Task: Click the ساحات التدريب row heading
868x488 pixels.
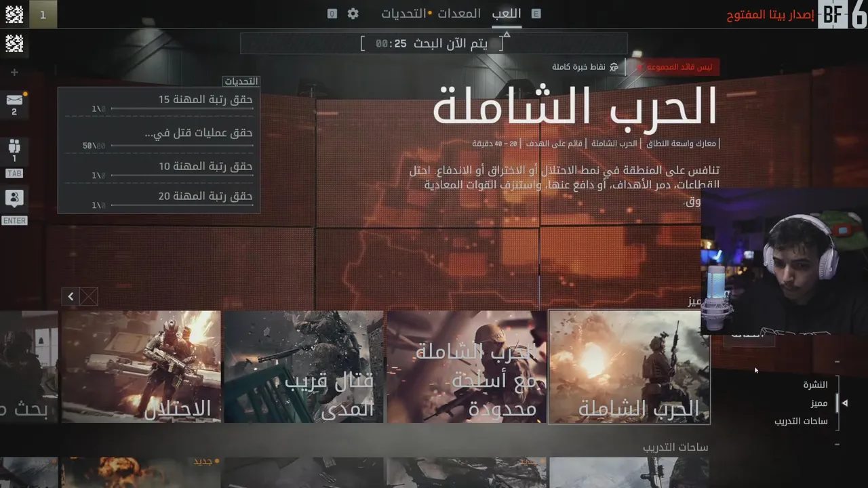Action: click(x=675, y=447)
